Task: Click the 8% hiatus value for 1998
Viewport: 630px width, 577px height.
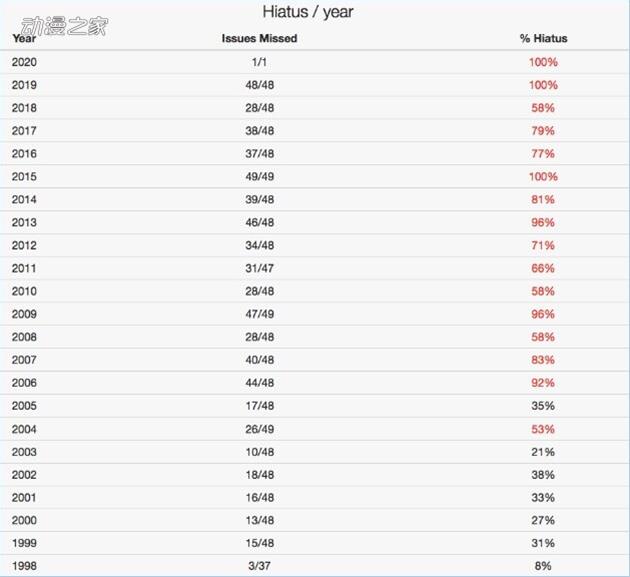Action: pyautogui.click(x=543, y=566)
